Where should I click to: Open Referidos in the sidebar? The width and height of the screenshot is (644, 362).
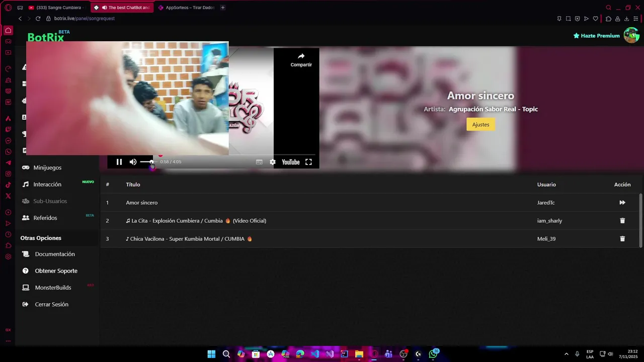(45, 218)
